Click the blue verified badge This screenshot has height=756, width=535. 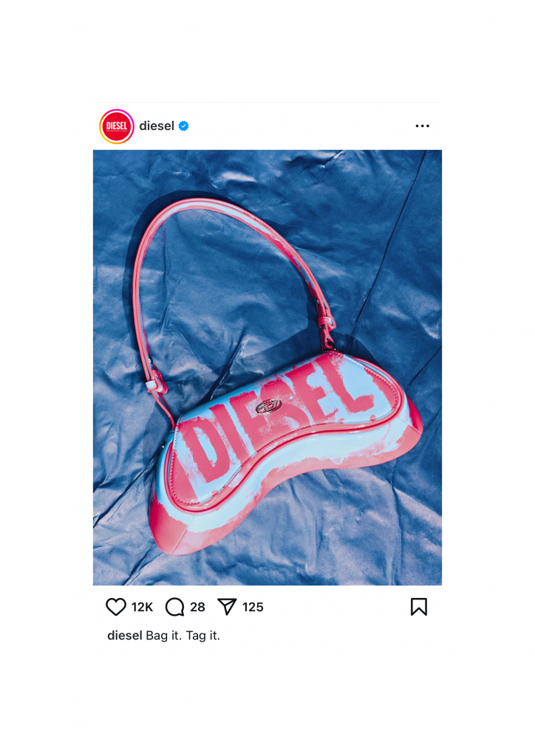click(183, 126)
